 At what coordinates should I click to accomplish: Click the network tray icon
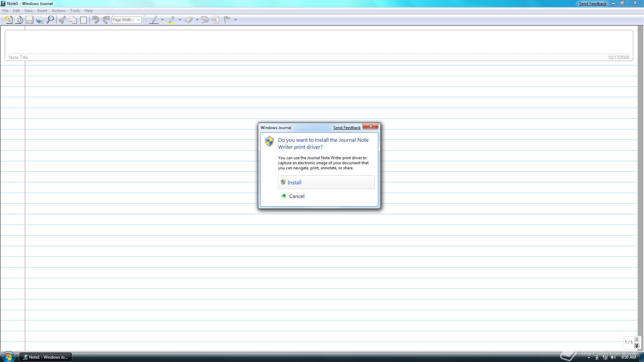point(605,358)
